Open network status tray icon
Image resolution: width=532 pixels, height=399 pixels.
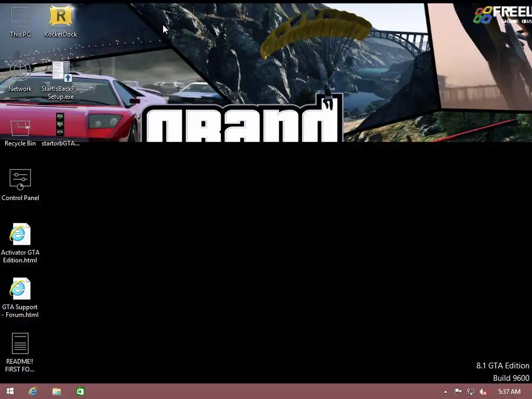point(471,392)
